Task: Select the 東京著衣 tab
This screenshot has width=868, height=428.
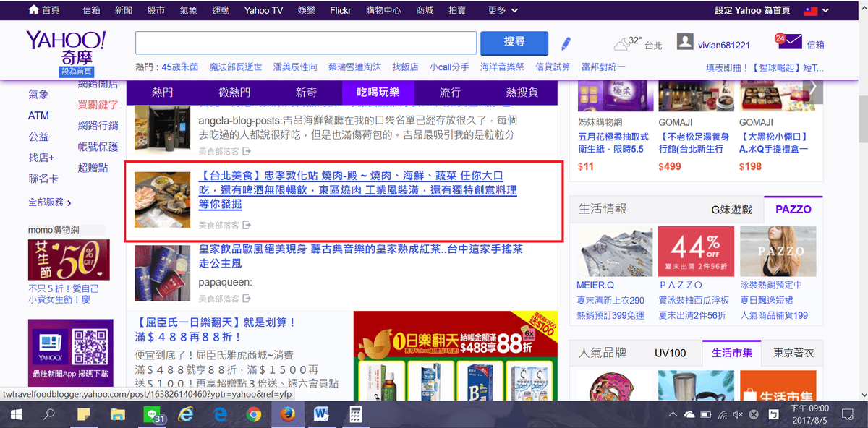Action: tap(793, 354)
